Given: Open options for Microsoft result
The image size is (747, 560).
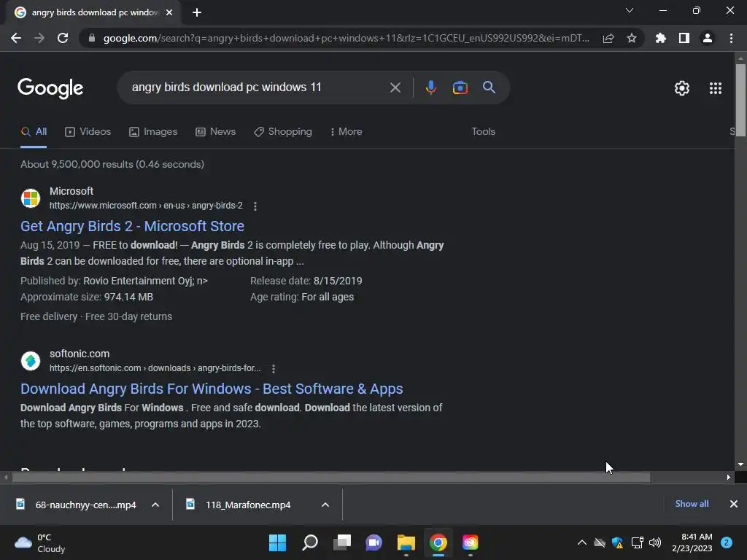Looking at the screenshot, I should [x=255, y=206].
